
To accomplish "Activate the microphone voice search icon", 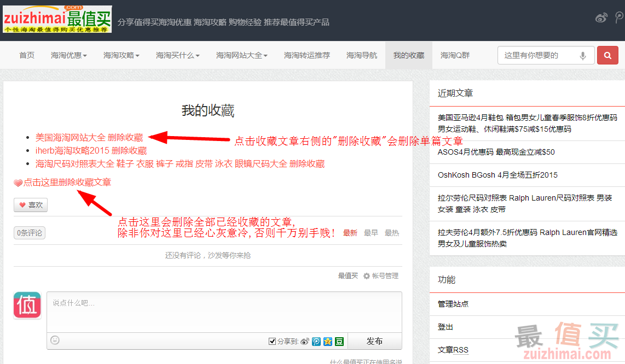I will click(x=583, y=56).
